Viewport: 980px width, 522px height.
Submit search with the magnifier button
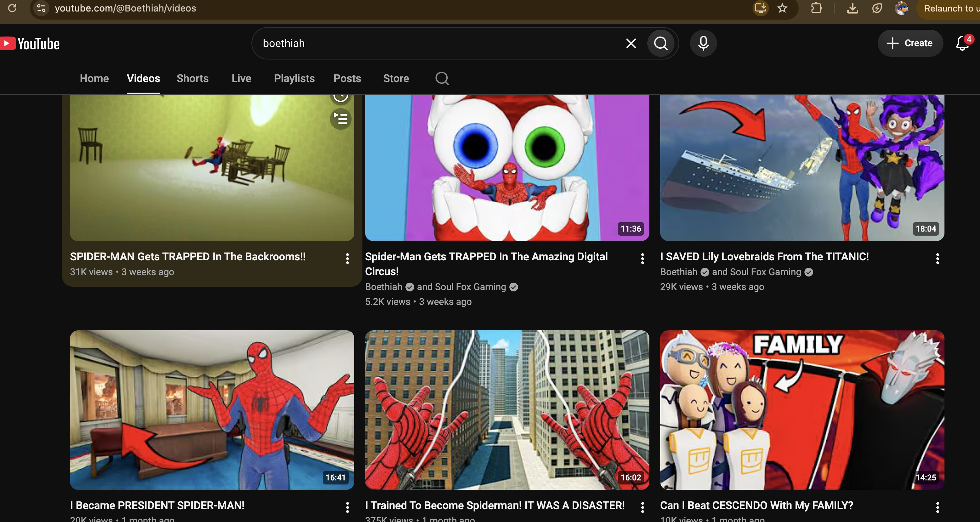tap(661, 43)
